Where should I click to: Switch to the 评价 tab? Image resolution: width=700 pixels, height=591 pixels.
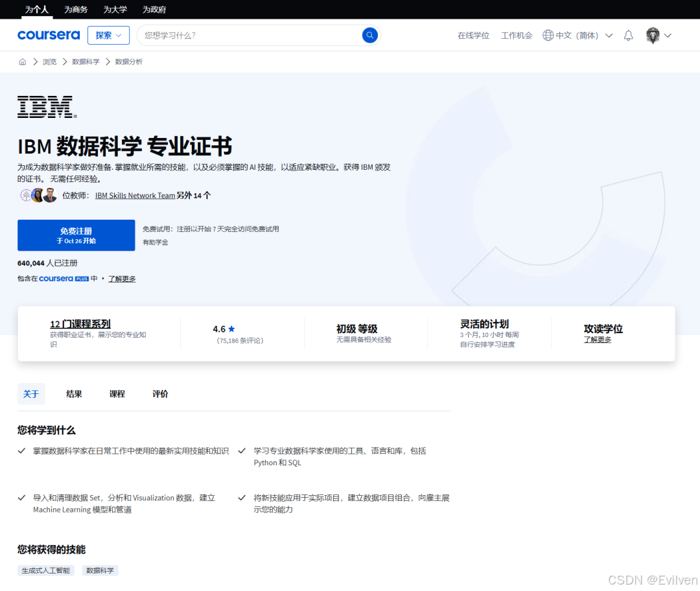(160, 394)
